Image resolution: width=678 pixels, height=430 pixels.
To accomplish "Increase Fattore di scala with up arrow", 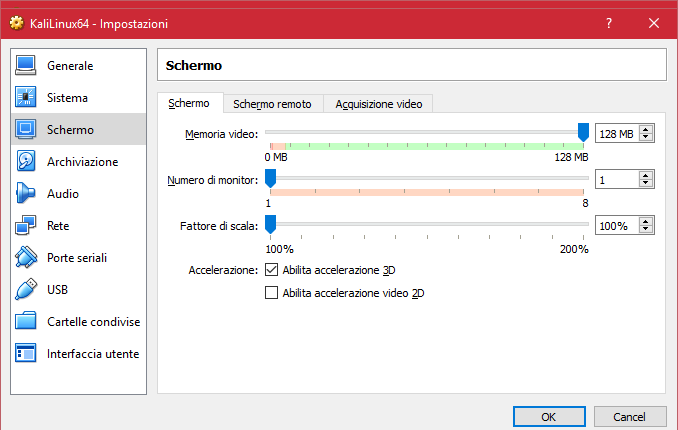I will coord(646,221).
